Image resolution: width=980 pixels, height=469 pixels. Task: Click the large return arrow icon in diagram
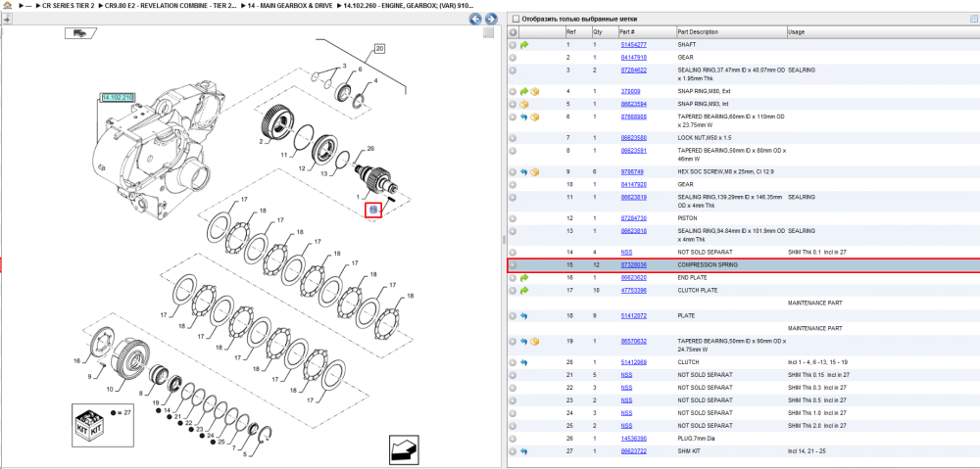404,449
